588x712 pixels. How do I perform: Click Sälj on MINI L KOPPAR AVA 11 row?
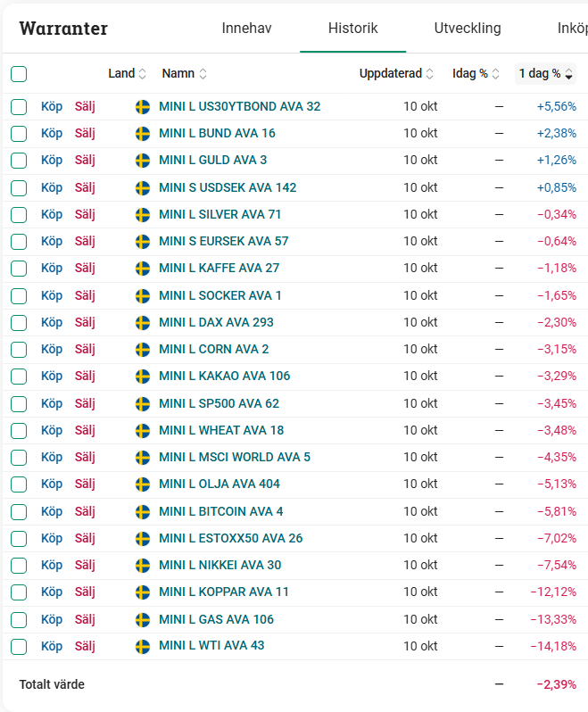(85, 592)
